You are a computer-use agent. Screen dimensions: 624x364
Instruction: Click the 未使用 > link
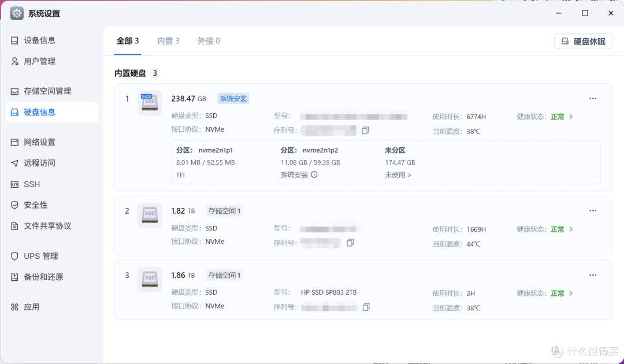click(398, 175)
